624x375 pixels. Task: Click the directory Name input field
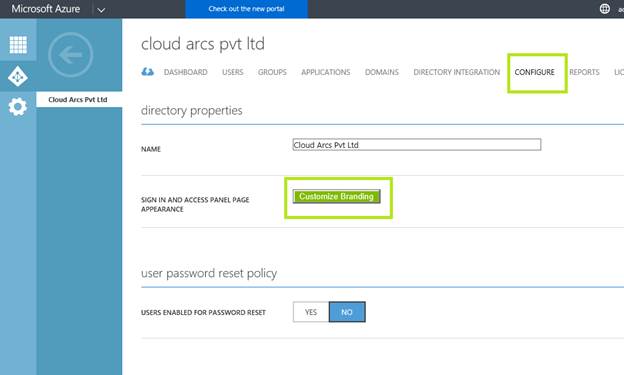417,145
